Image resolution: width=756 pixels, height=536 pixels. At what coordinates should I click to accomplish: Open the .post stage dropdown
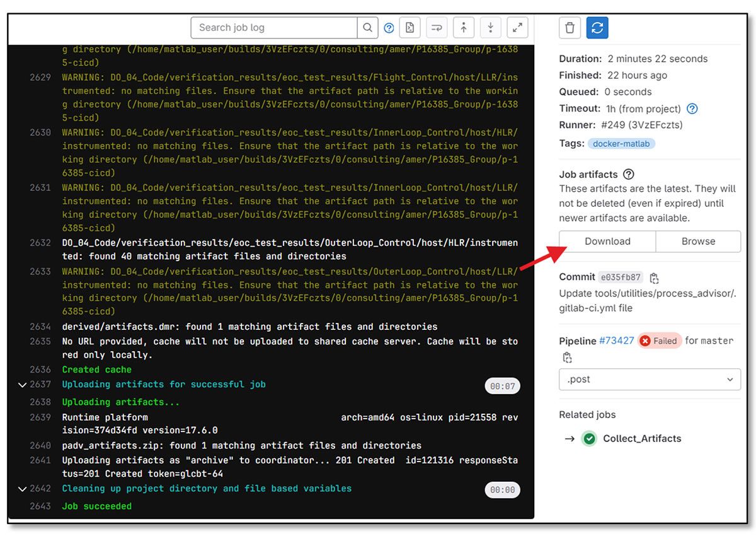(650, 379)
